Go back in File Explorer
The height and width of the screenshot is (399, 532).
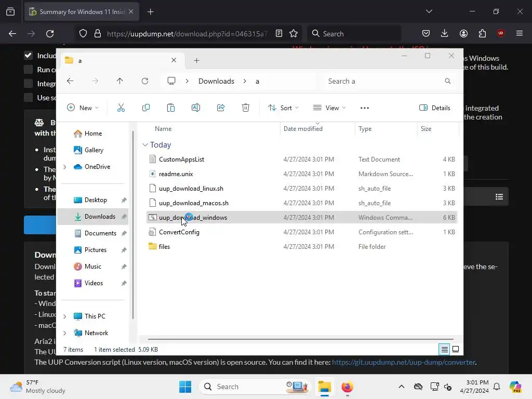click(x=70, y=81)
